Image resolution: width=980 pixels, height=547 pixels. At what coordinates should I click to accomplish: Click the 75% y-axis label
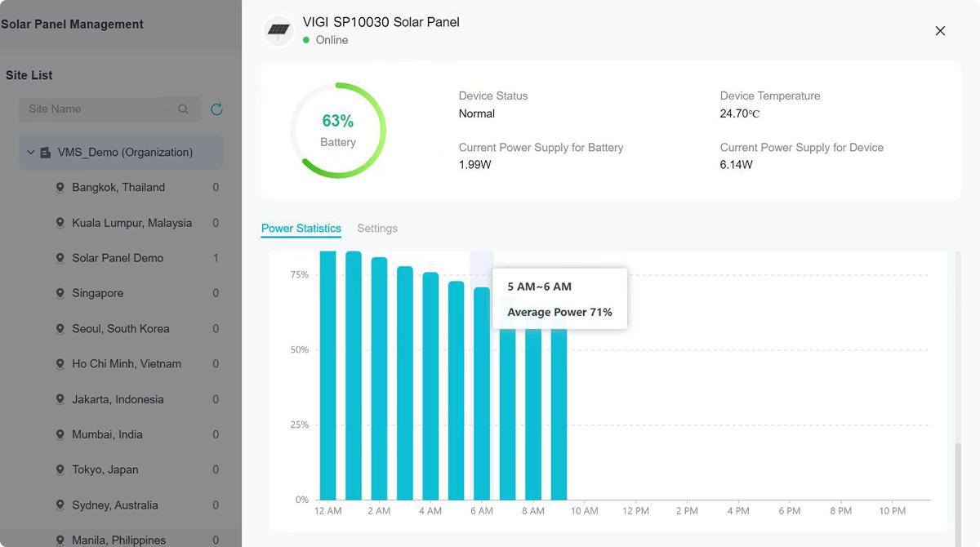300,275
